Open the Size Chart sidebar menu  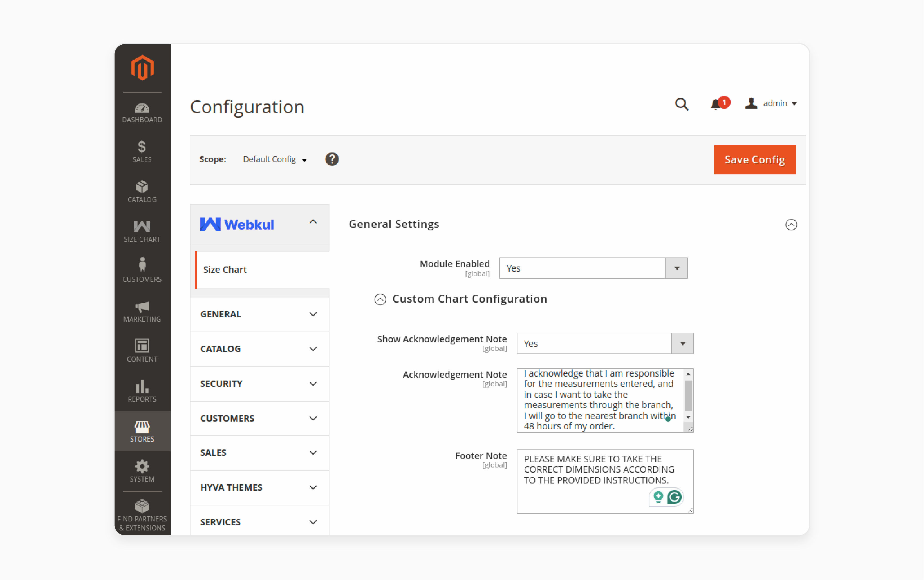click(x=142, y=232)
